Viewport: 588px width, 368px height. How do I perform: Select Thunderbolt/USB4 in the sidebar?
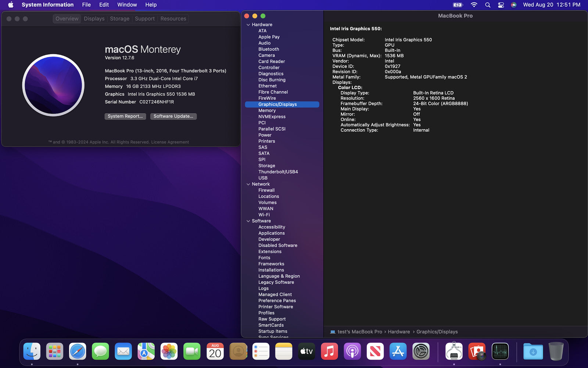point(278,172)
